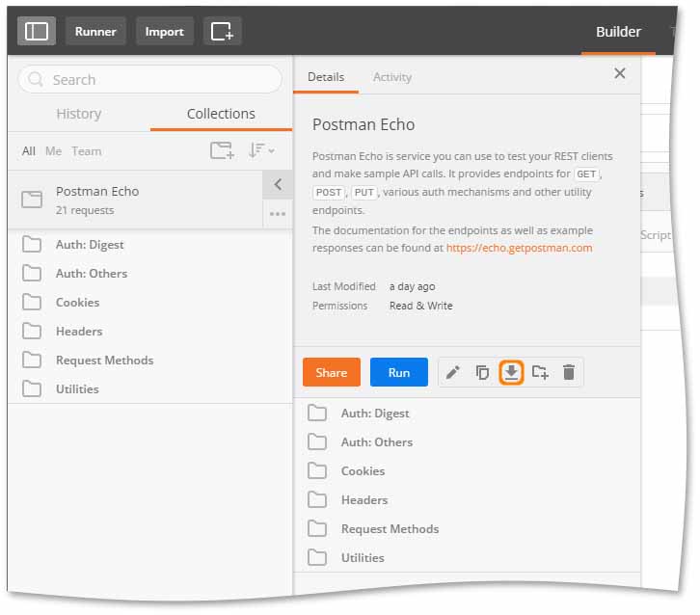The image size is (700, 615).
Task: Click the Share button
Action: [x=332, y=372]
